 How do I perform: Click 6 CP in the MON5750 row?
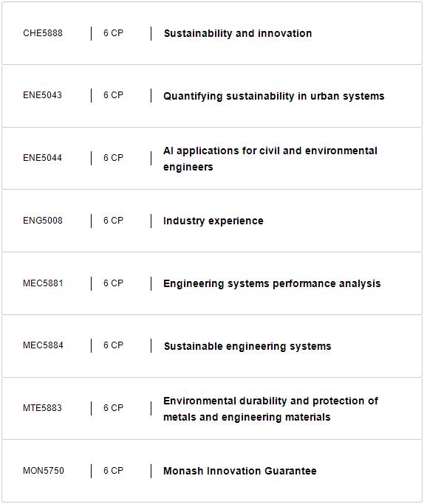click(x=113, y=471)
